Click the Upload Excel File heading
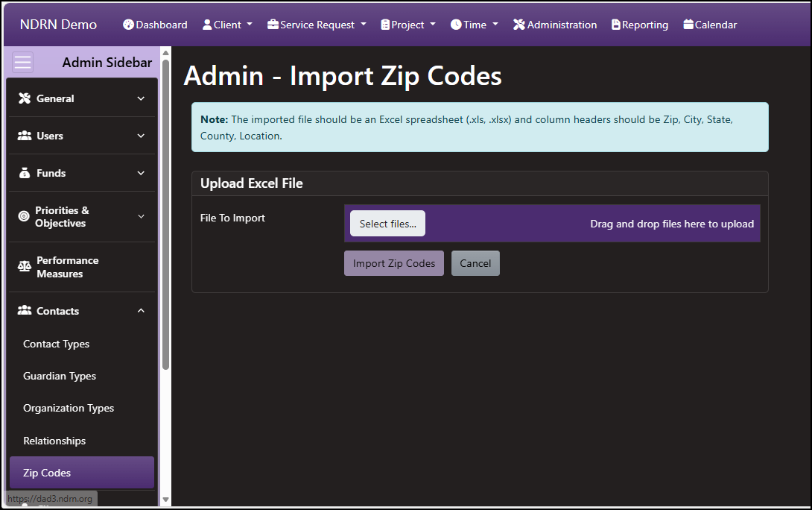The height and width of the screenshot is (510, 812). (252, 183)
